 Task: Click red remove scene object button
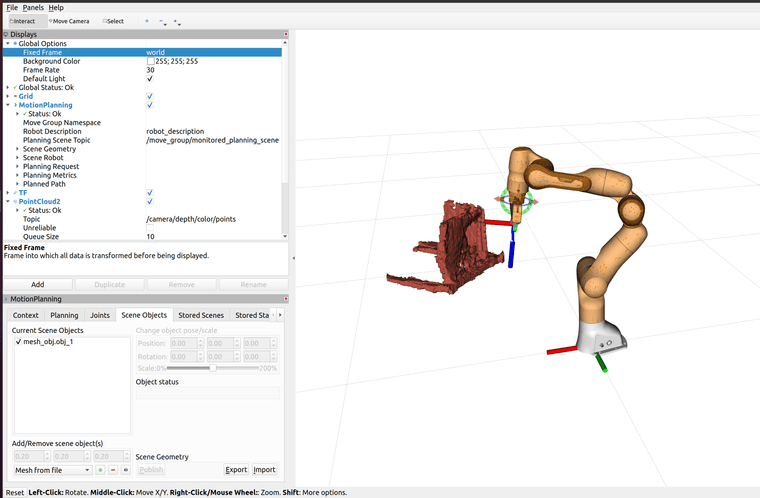[113, 470]
